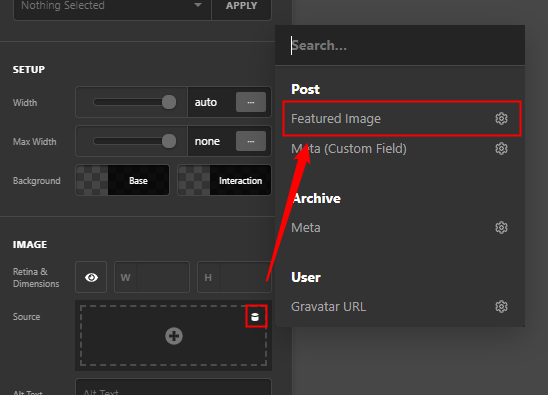This screenshot has height=395, width=548.
Task: Click the User group heading
Action: tap(306, 277)
